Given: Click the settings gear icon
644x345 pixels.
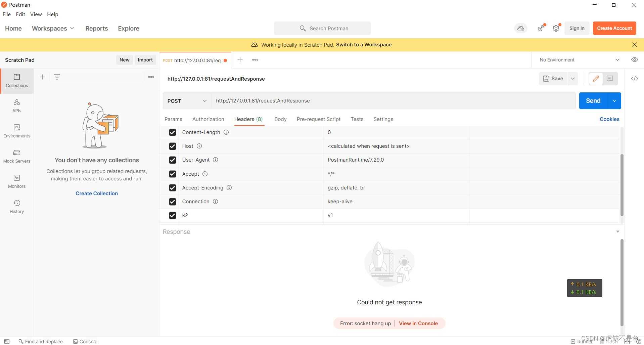Looking at the screenshot, I should tap(556, 29).
